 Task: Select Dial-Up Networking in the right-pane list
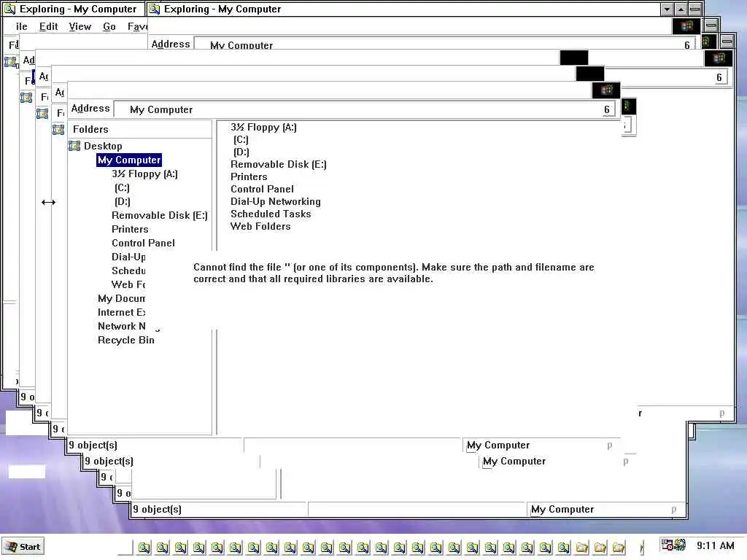[x=275, y=201]
